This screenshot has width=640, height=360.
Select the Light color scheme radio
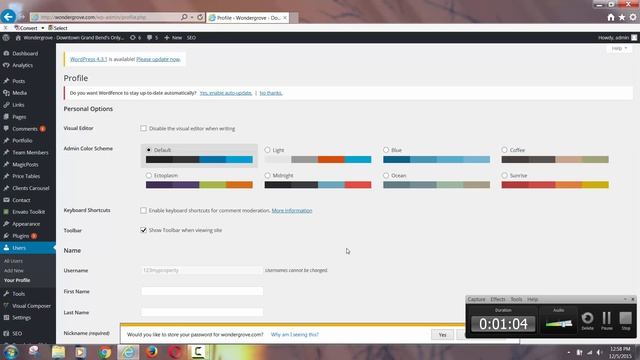click(267, 150)
